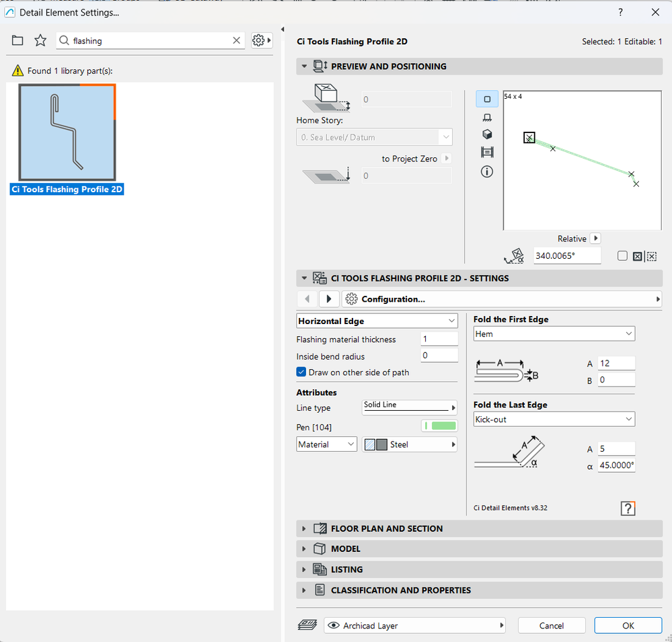The image size is (672, 642).
Task: Open Fold the First Edge dropdown
Action: (x=554, y=333)
